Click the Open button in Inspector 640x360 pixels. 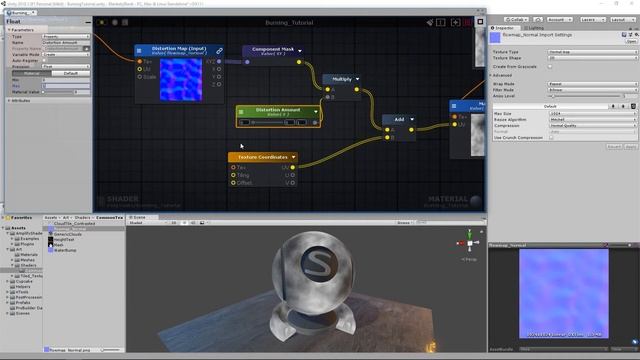click(631, 42)
